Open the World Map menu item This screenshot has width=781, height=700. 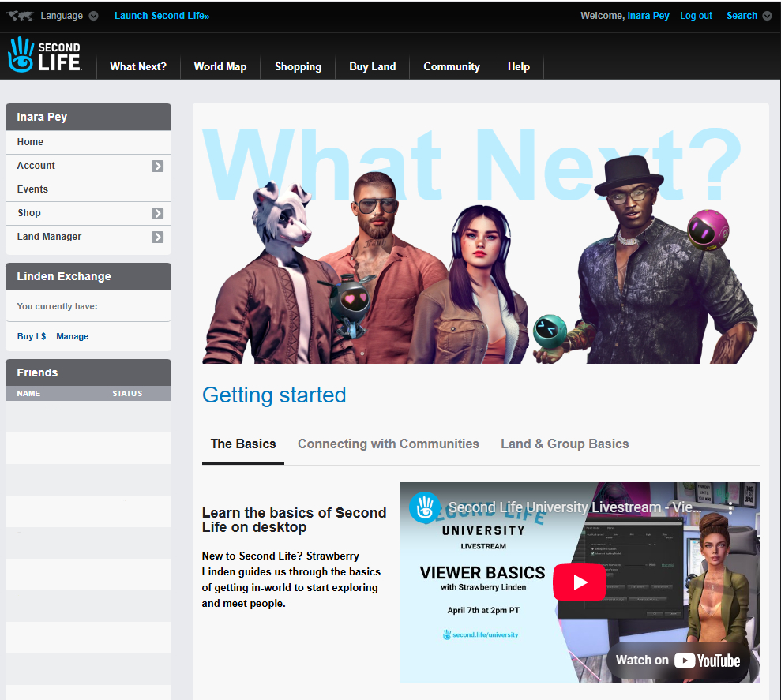click(220, 67)
